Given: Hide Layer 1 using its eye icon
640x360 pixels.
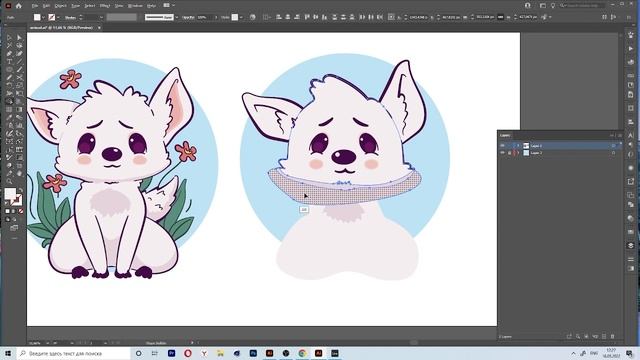Looking at the screenshot, I should [x=502, y=146].
